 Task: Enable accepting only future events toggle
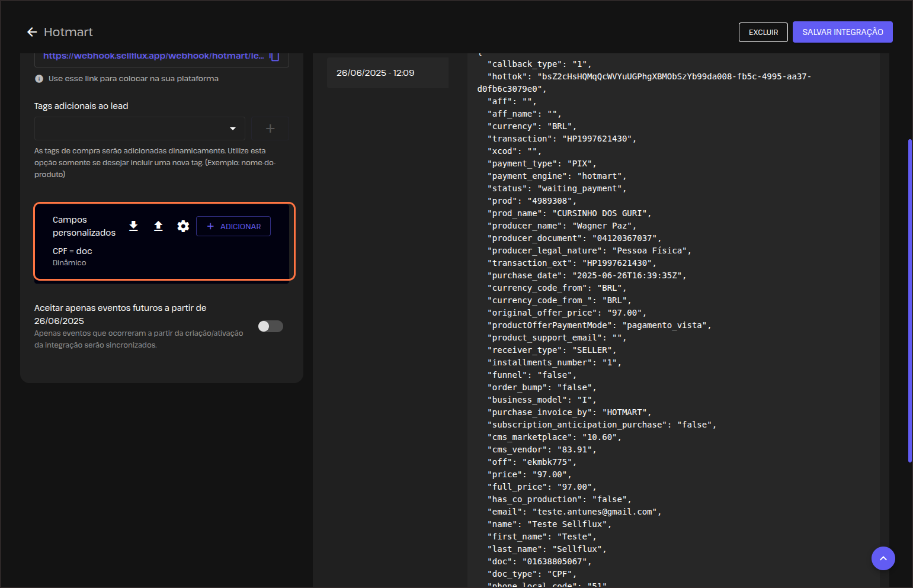270,326
